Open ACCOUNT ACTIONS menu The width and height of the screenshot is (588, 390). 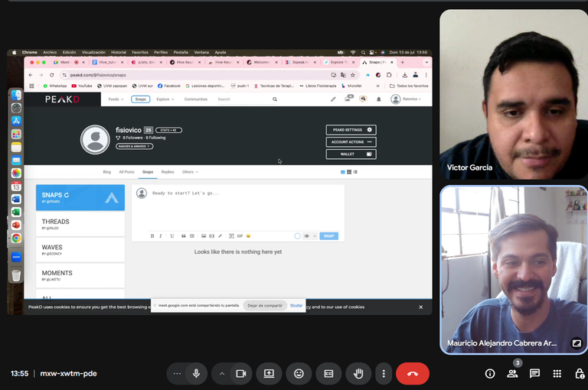coord(351,142)
